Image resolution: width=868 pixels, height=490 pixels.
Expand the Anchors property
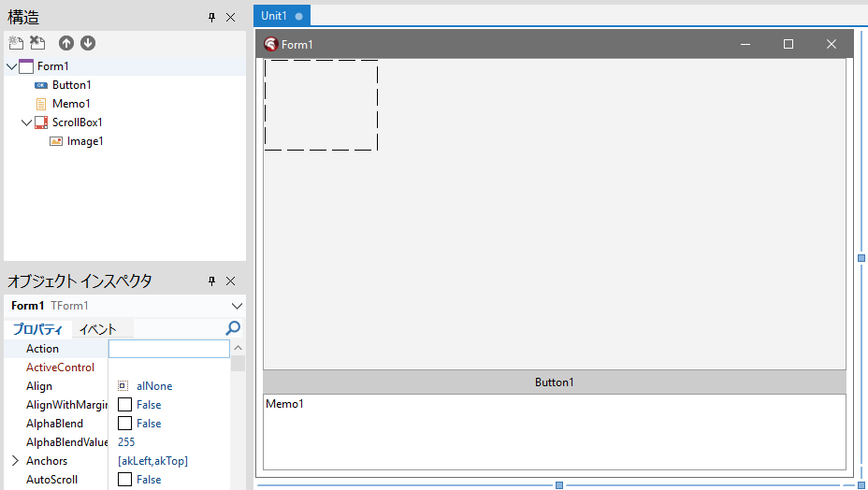[15, 461]
